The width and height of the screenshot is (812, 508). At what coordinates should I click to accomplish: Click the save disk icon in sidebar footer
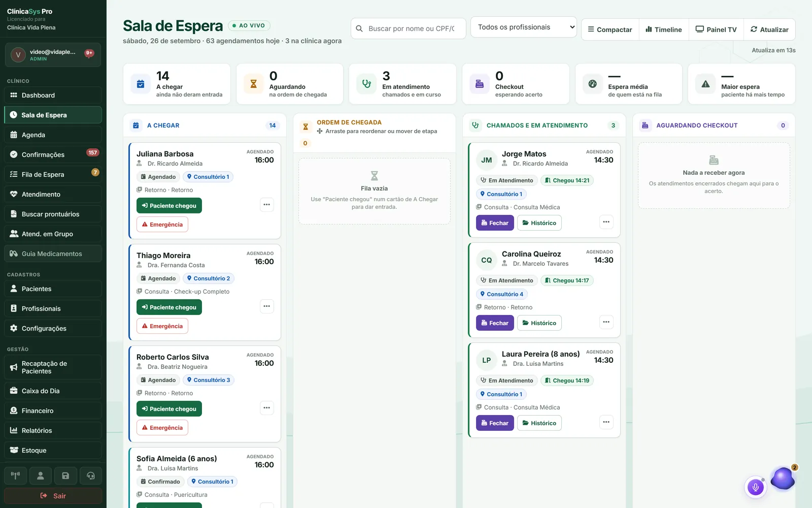(65, 475)
